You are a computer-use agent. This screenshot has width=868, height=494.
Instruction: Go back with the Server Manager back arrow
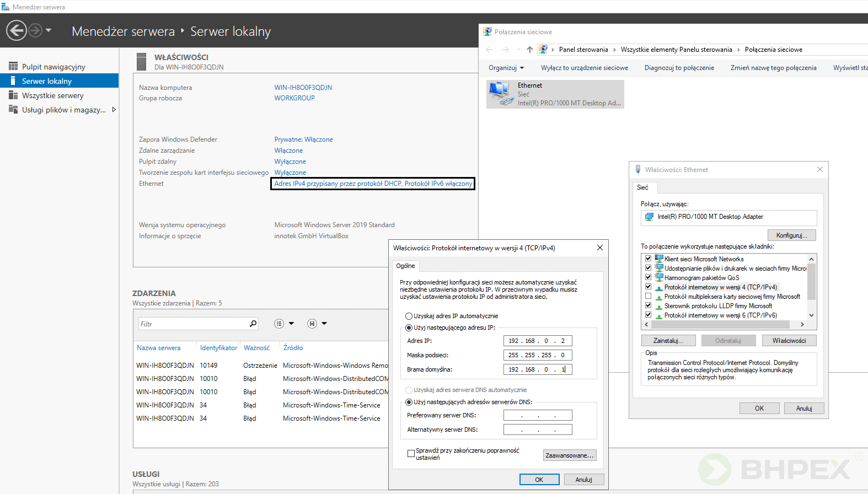(17, 30)
